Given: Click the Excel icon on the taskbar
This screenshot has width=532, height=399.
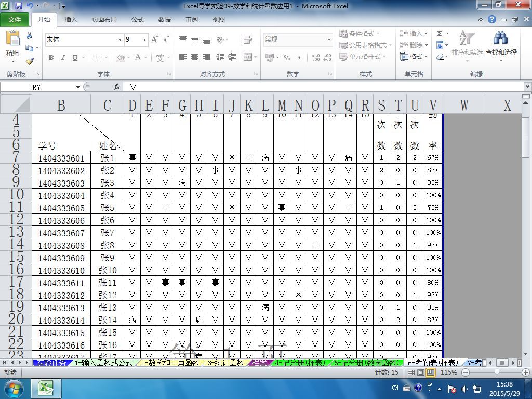Looking at the screenshot, I should tap(46, 389).
